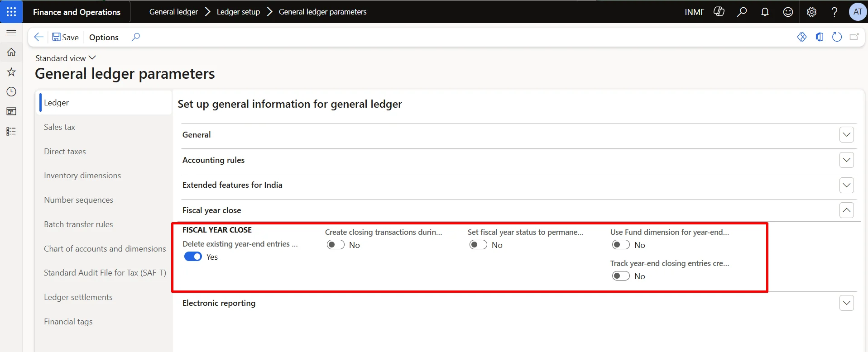Open the settings gear

pyautogui.click(x=811, y=12)
